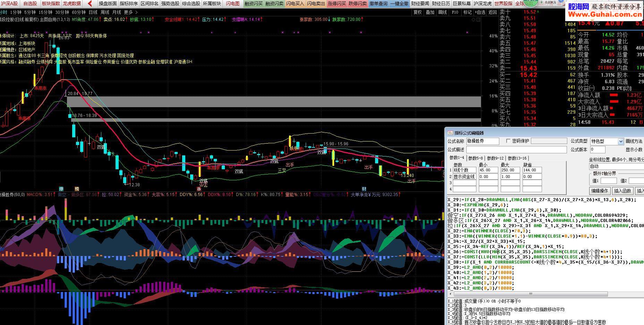Viewport: 644px width, 325px height.
Task: Select the 参数1-4 tab
Action: tap(457, 157)
